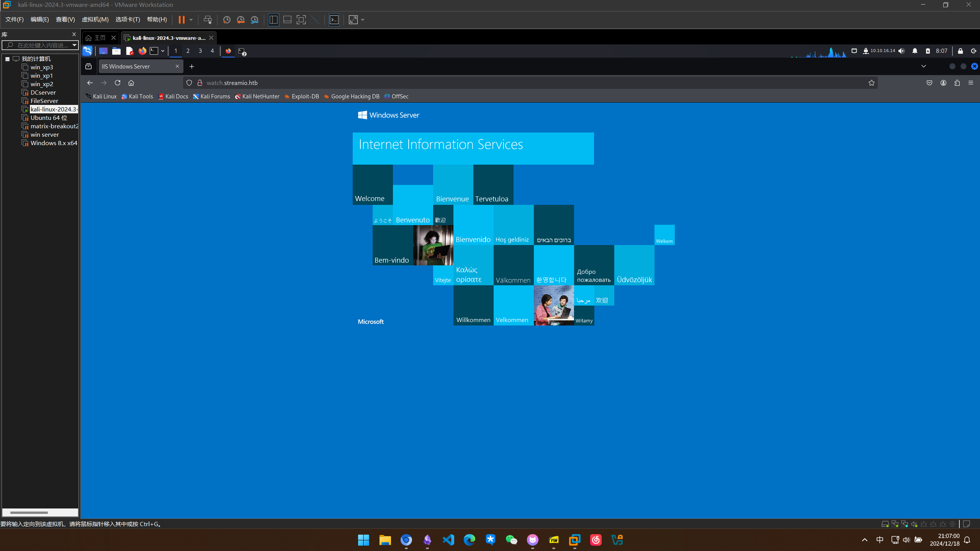Expand the library search dropdown arrow

point(74,45)
